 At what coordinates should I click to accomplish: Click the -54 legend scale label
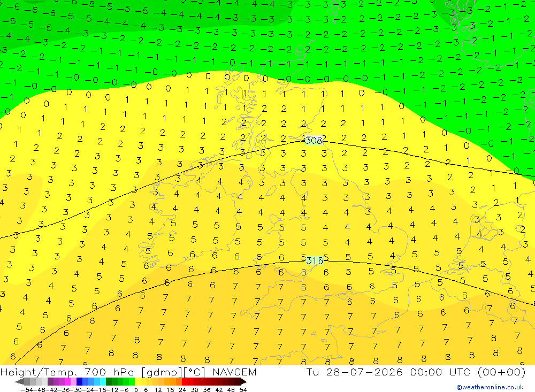point(27,390)
